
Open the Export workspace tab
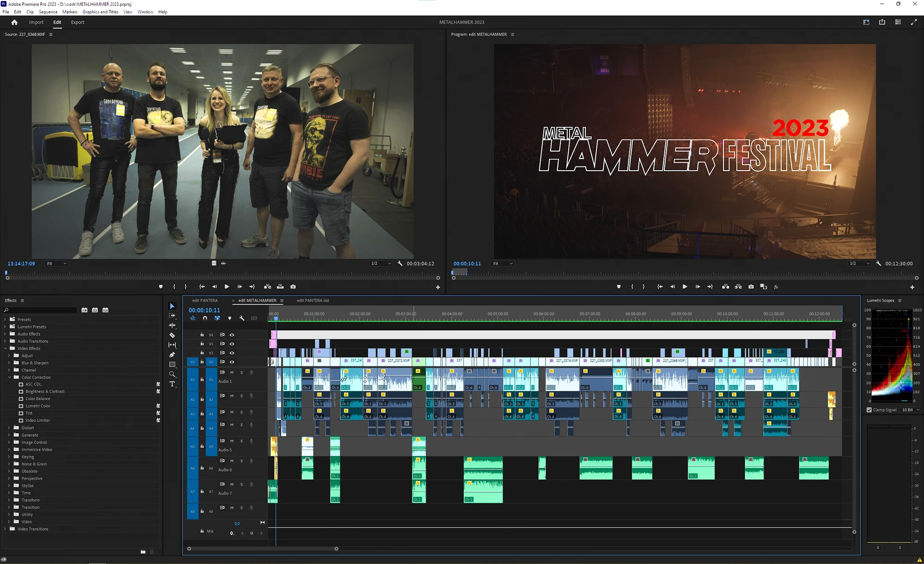coord(78,22)
